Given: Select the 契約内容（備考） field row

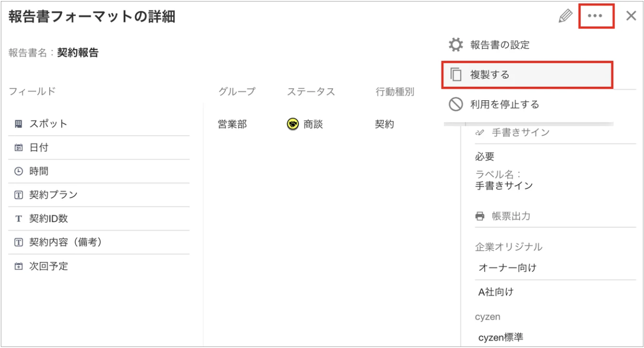Looking at the screenshot, I should (x=99, y=242).
